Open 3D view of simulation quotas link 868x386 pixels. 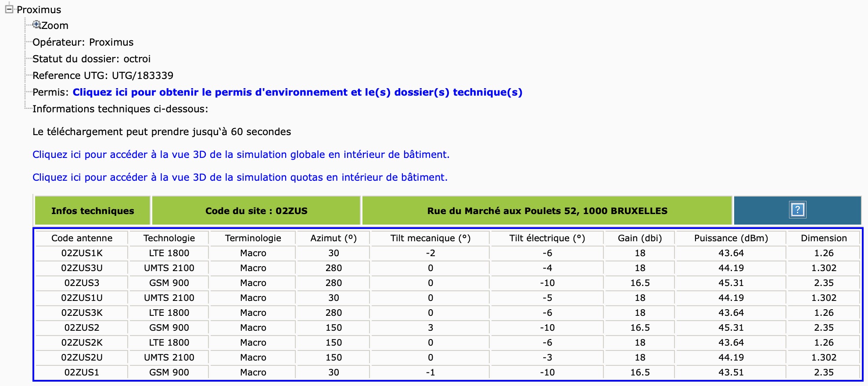[240, 177]
